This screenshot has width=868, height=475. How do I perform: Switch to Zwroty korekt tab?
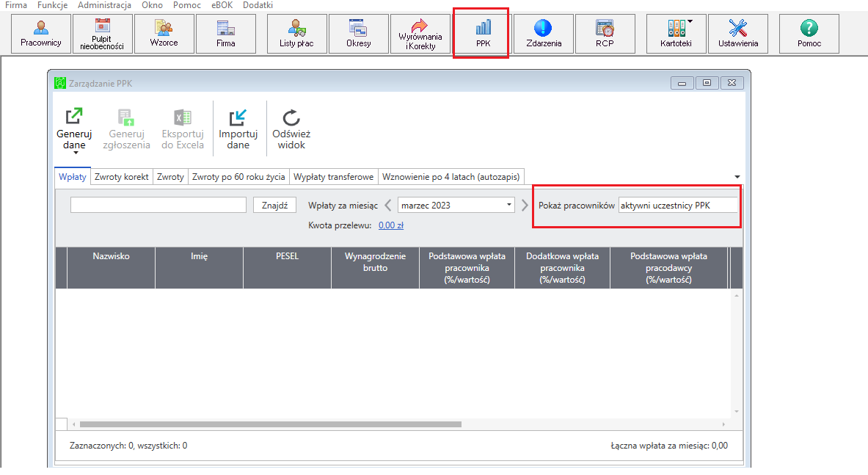click(x=121, y=177)
